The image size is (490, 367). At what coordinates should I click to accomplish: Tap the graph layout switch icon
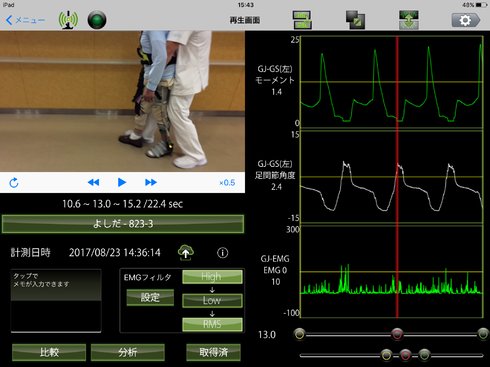302,20
